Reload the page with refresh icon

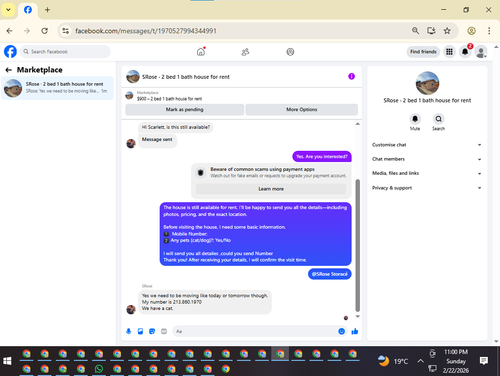click(44, 31)
